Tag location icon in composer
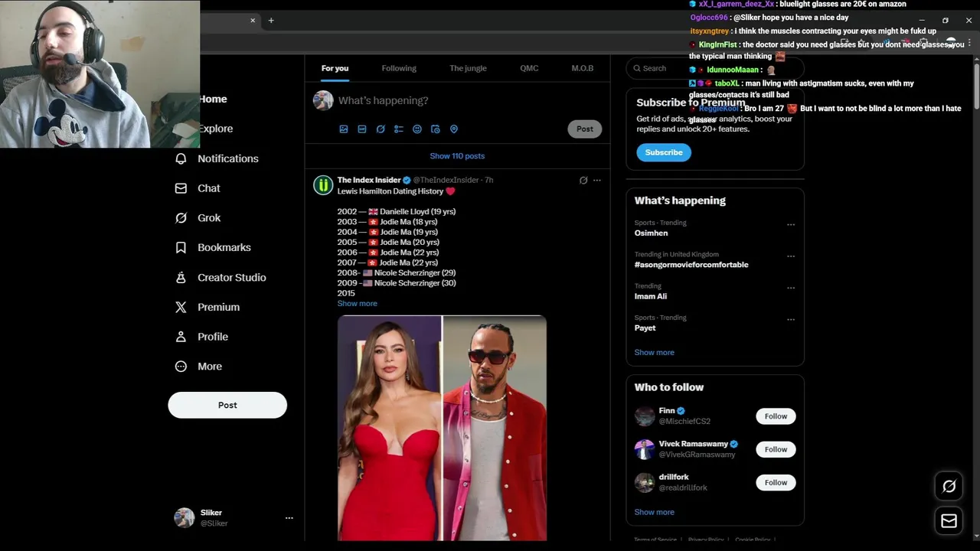Viewport: 980px width, 551px height. click(454, 129)
